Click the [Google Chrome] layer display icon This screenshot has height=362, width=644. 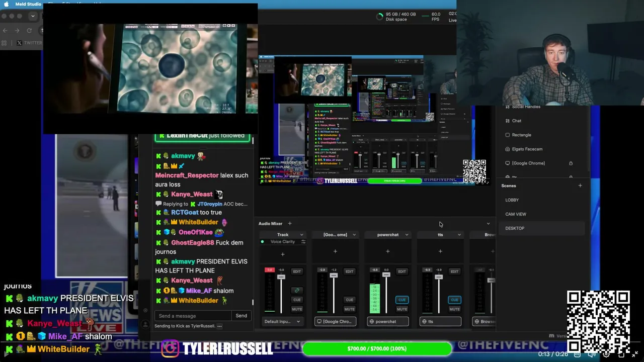507,163
